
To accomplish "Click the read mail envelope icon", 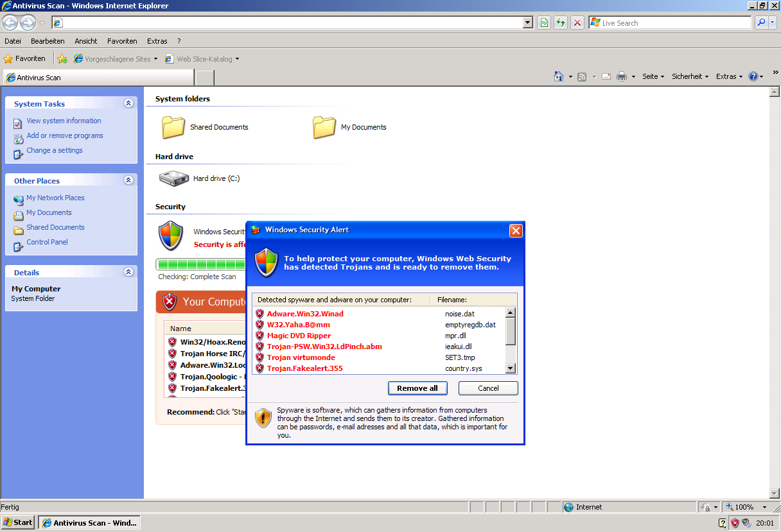I will (x=606, y=76).
